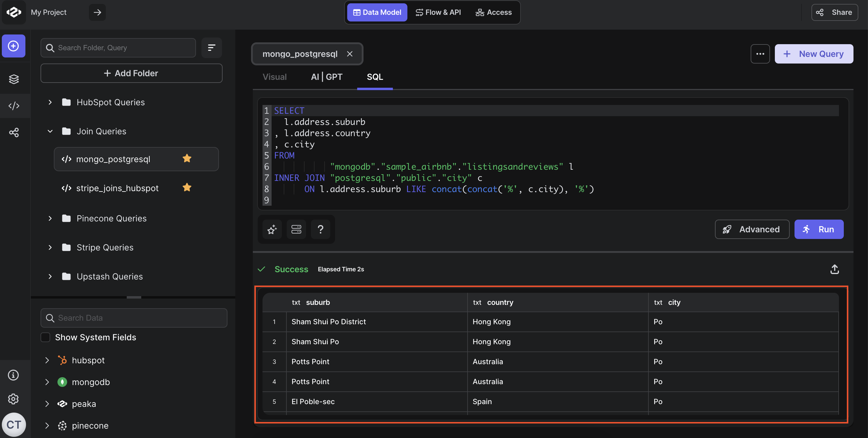The height and width of the screenshot is (438, 868).
Task: Click the El Poble-sec cell
Action: click(377, 402)
